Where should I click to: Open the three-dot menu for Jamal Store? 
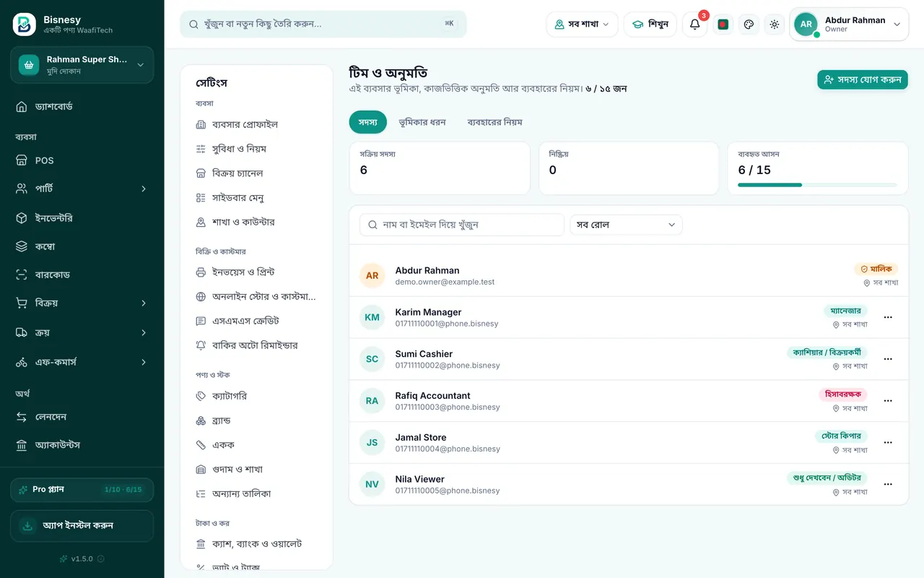888,443
